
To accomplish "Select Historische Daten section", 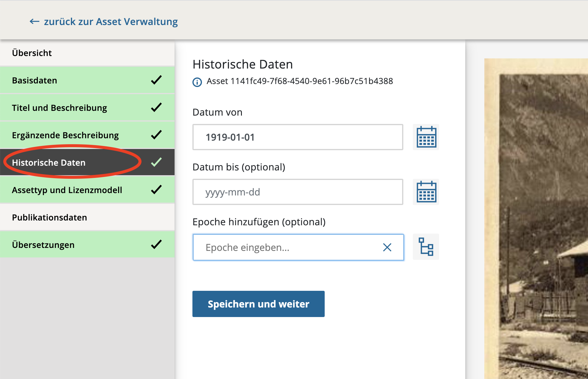I will (87, 162).
